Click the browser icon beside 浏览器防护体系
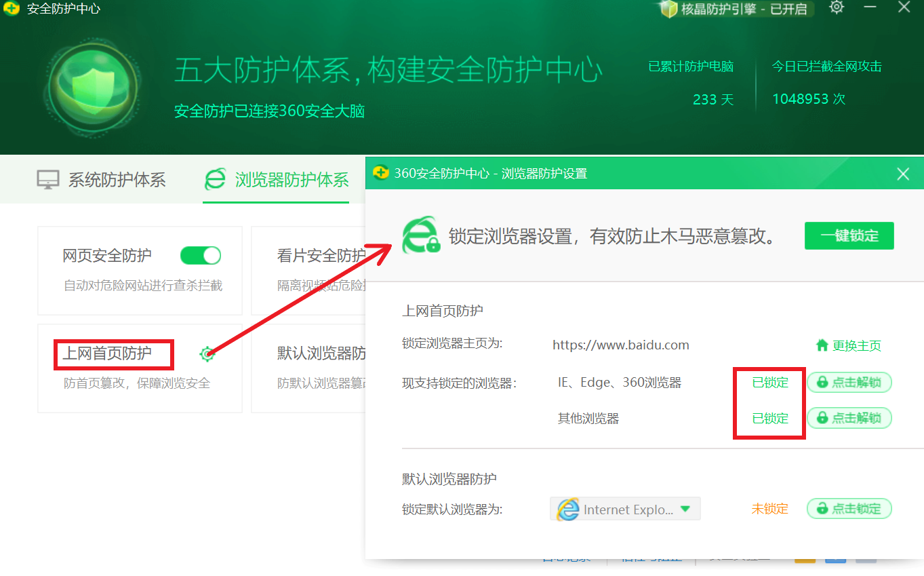 tap(216, 180)
